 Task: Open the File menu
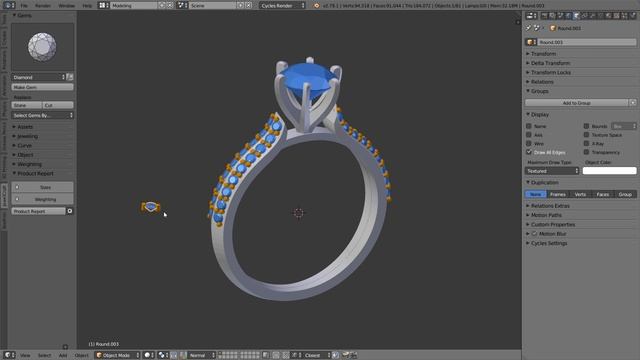[x=24, y=6]
